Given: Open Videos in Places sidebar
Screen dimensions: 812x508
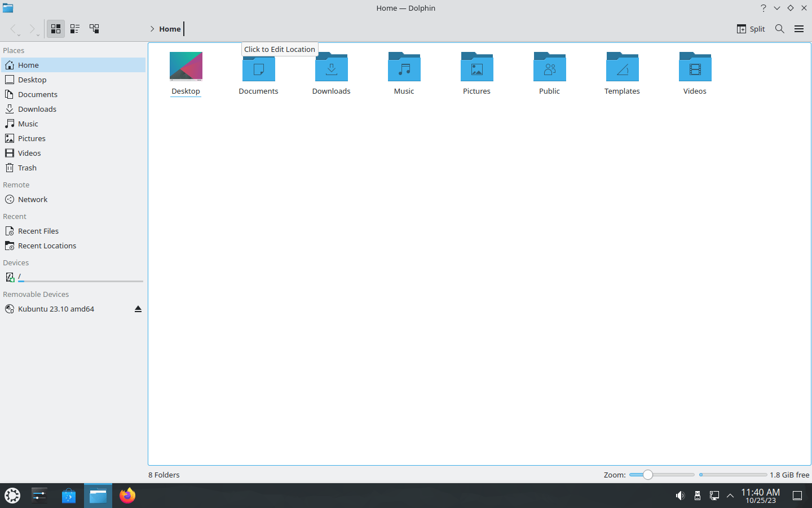Looking at the screenshot, I should (73, 153).
